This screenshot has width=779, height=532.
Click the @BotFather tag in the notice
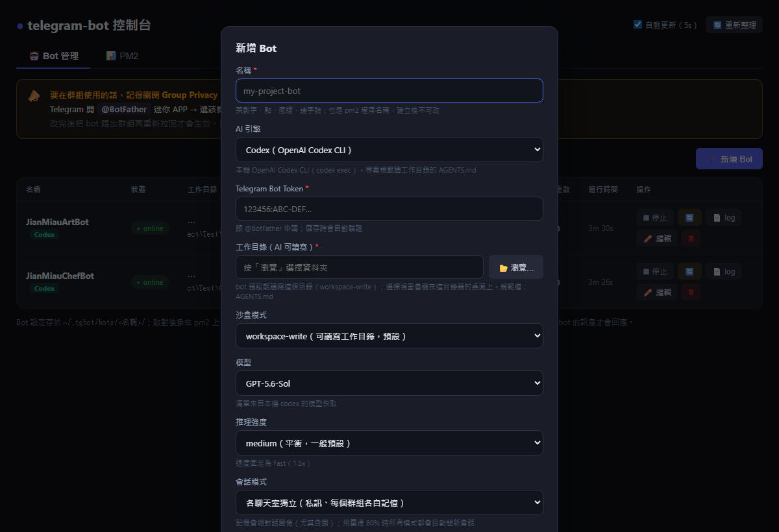tap(124, 110)
